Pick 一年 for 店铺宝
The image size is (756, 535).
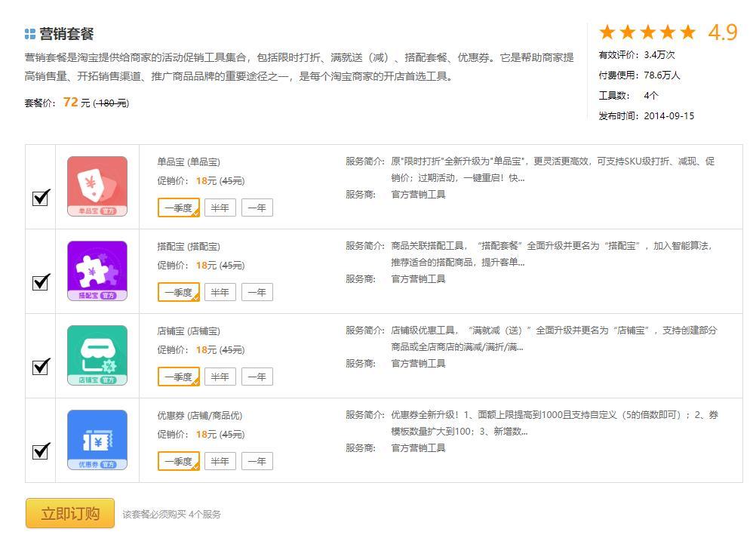257,377
